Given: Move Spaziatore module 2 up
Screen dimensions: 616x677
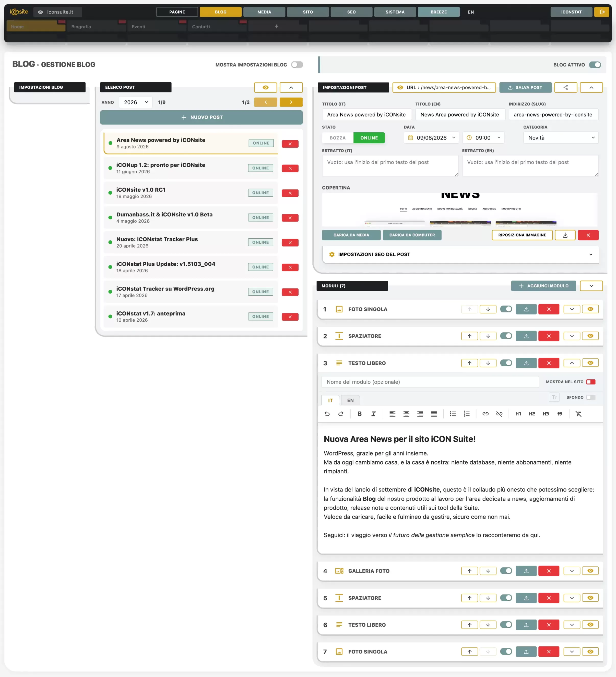Looking at the screenshot, I should point(470,336).
